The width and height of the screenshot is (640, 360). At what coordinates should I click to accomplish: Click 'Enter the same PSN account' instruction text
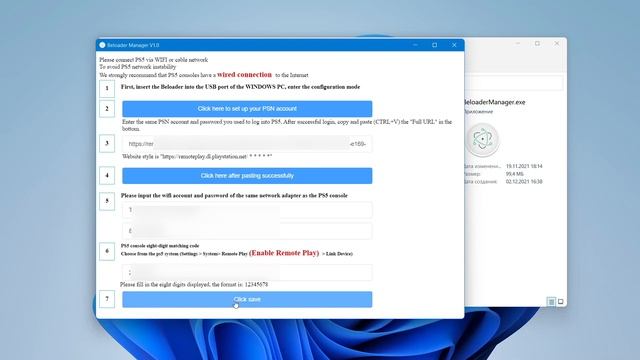[287, 125]
